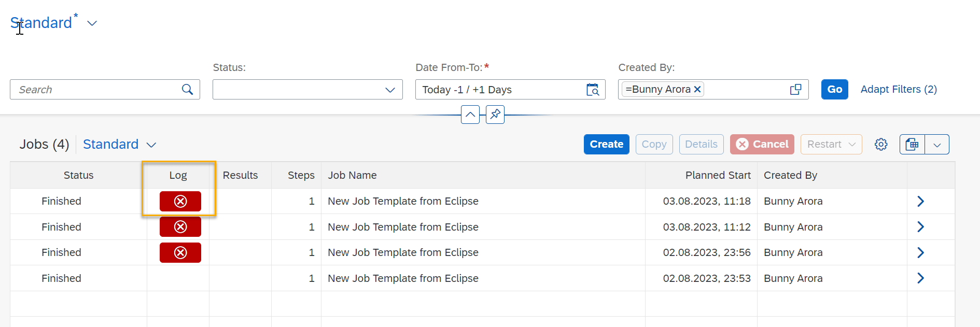Select job name in 23:53 row
This screenshot has width=980, height=327.
(403, 278)
